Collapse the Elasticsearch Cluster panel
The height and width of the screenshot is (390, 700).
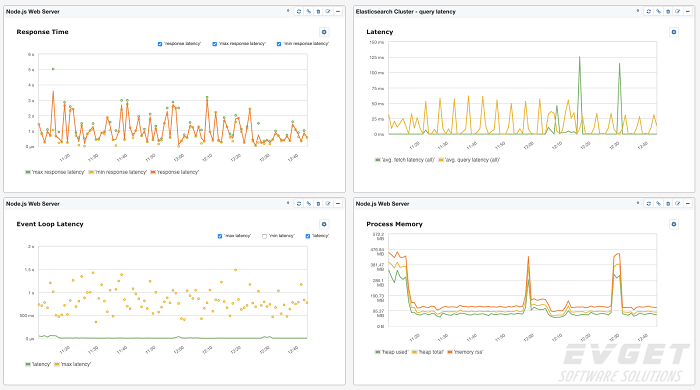point(688,12)
